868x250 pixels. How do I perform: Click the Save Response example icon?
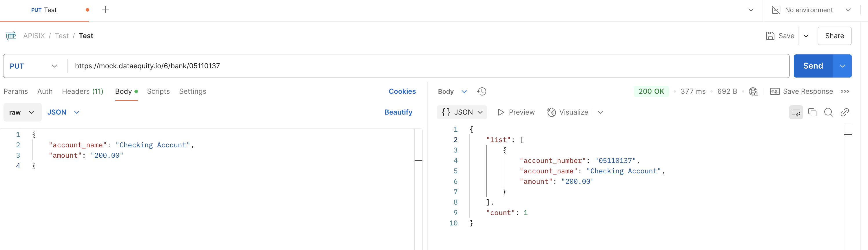[x=775, y=91]
